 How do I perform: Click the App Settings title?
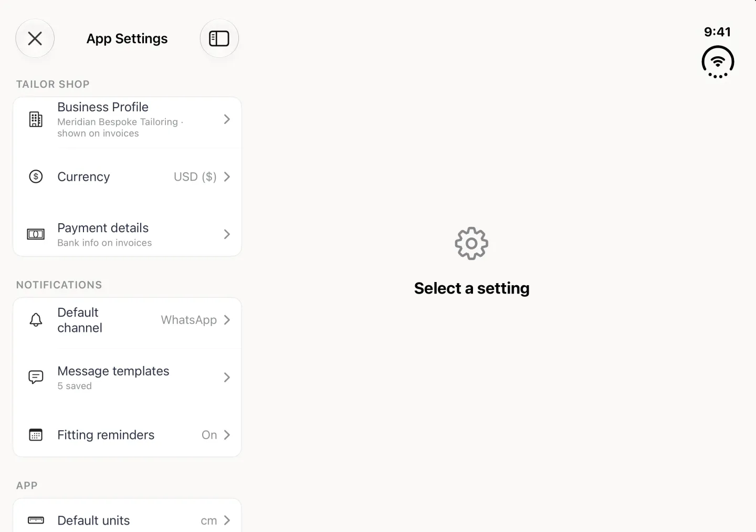(x=127, y=39)
